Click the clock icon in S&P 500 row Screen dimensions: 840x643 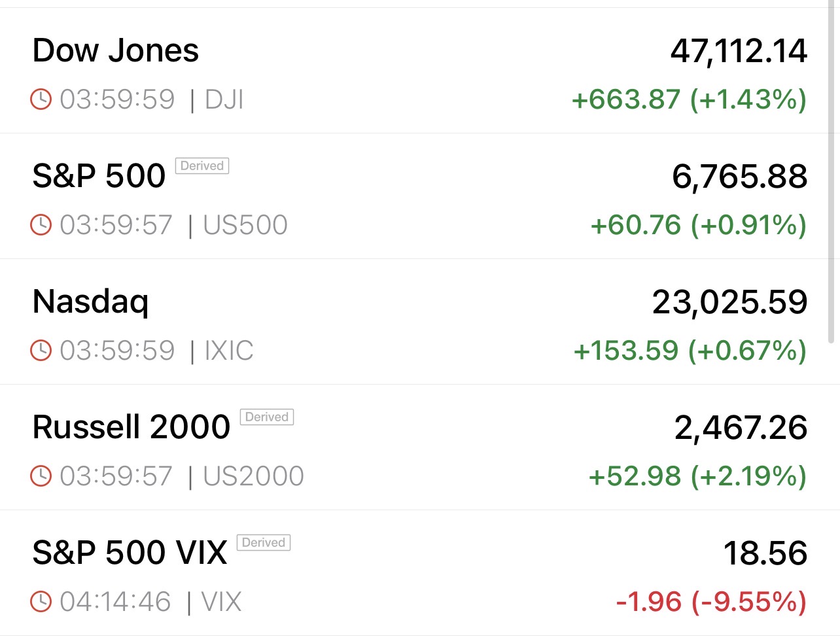[41, 225]
